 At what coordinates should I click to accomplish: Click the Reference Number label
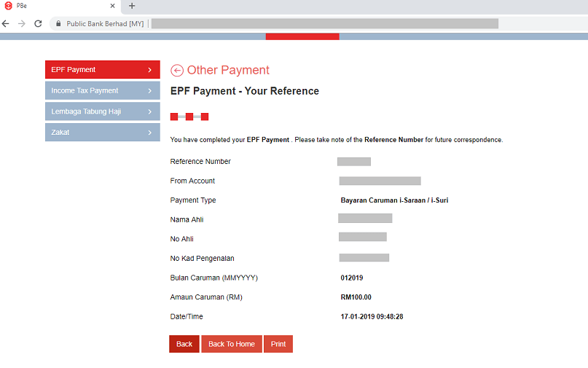pos(200,161)
